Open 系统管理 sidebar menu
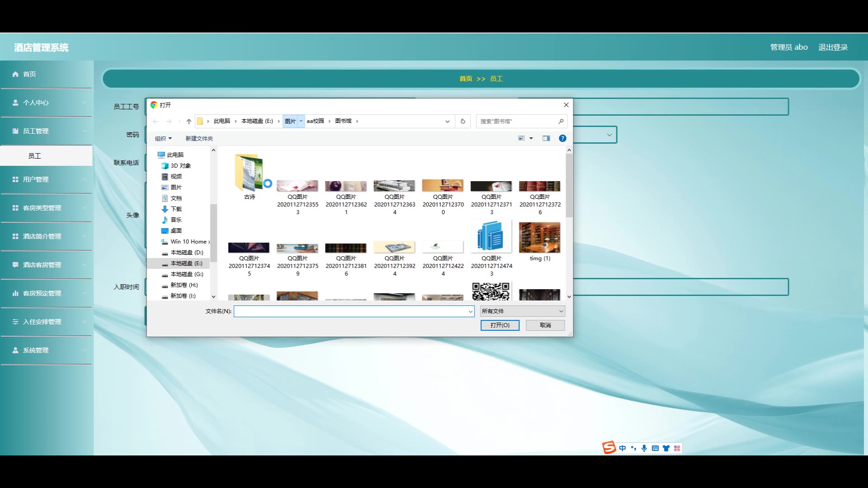The width and height of the screenshot is (868, 488). click(x=46, y=350)
